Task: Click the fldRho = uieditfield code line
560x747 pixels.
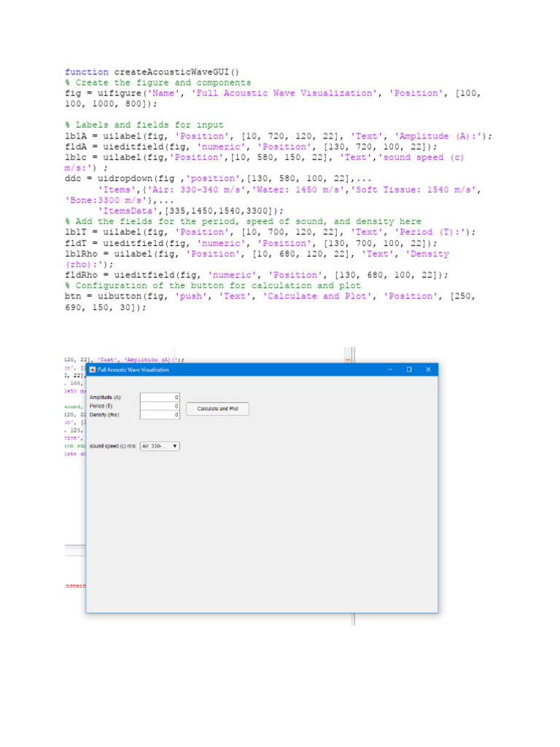Action: coord(256,275)
